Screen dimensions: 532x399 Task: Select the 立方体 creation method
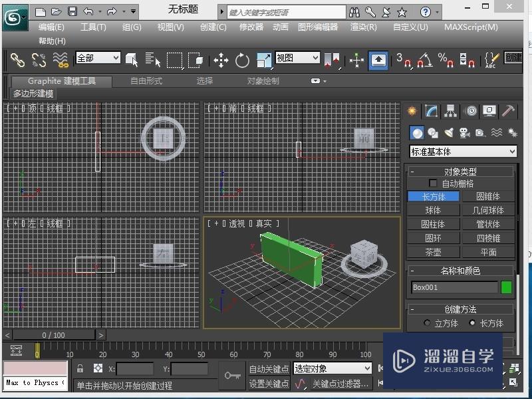[427, 323]
